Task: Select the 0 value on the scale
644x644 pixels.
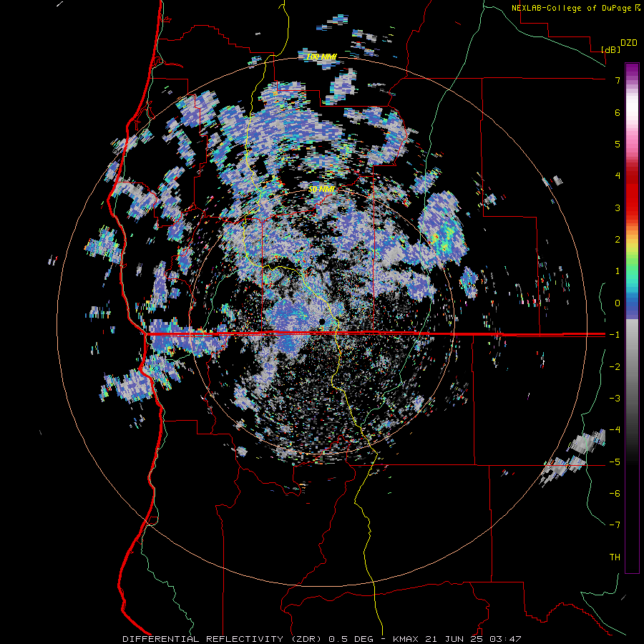Action: (x=618, y=303)
